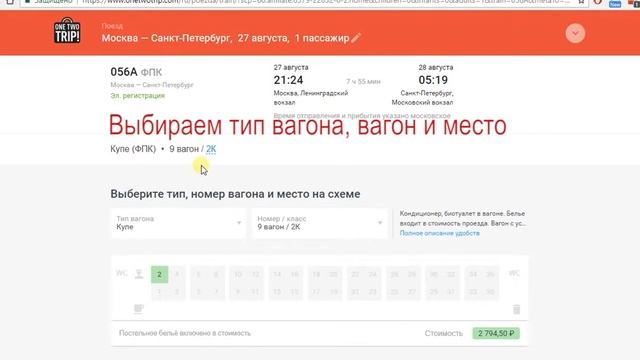Click the 28 августа arrival date
This screenshot has height=360, width=640.
(x=436, y=67)
